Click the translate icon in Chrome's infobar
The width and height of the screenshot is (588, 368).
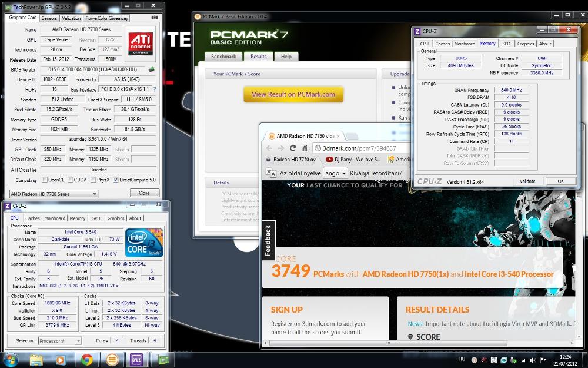[270, 173]
